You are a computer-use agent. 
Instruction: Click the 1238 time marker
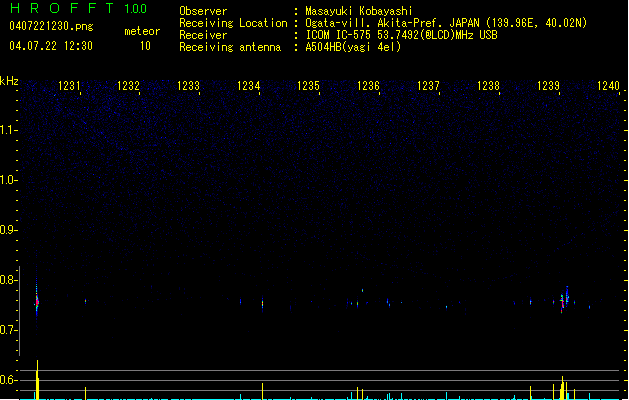pos(488,86)
